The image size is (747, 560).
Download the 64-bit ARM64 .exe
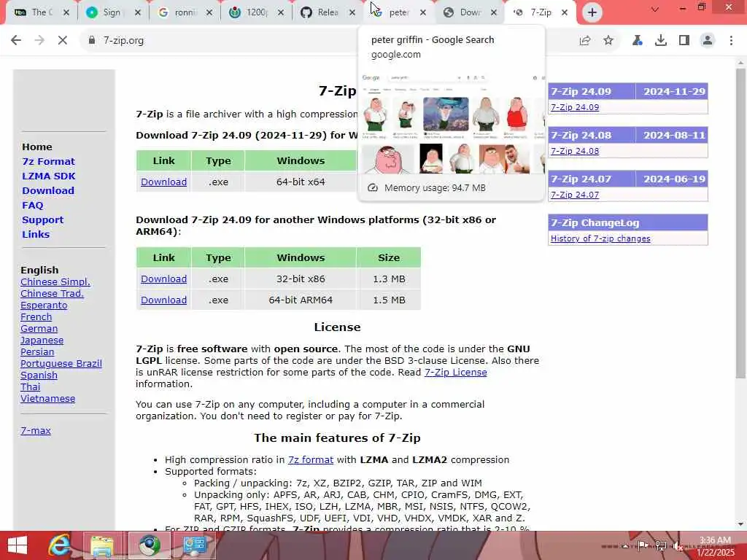click(164, 300)
